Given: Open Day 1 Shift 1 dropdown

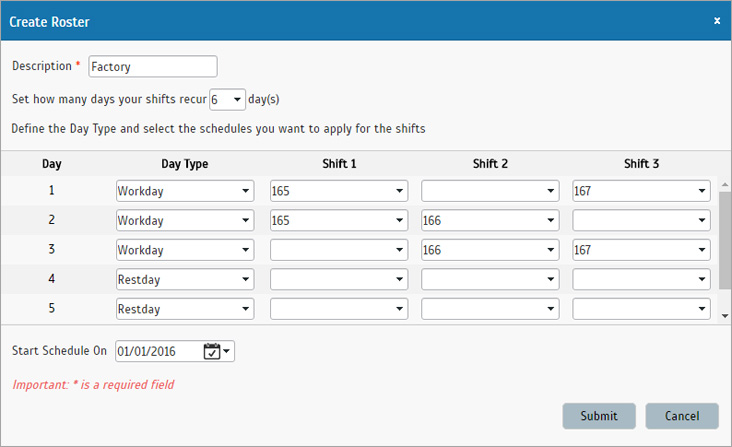Looking at the screenshot, I should (x=338, y=191).
